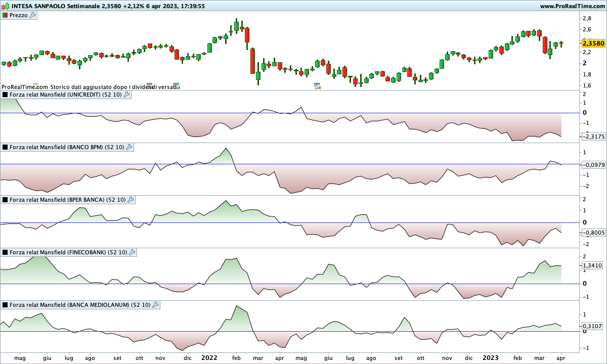Click the candlestick chart icon beside INTESA SANPAOLO
607x364 pixels.
click(5, 6)
